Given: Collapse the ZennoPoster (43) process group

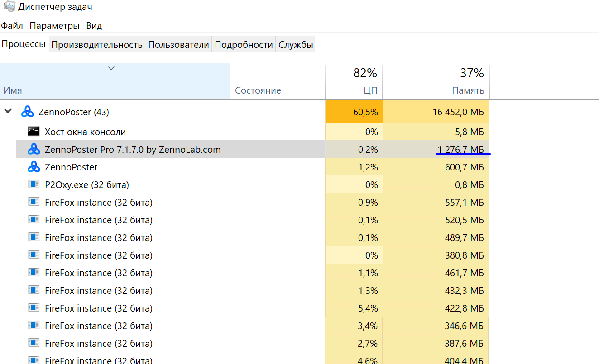Looking at the screenshot, I should pos(8,112).
